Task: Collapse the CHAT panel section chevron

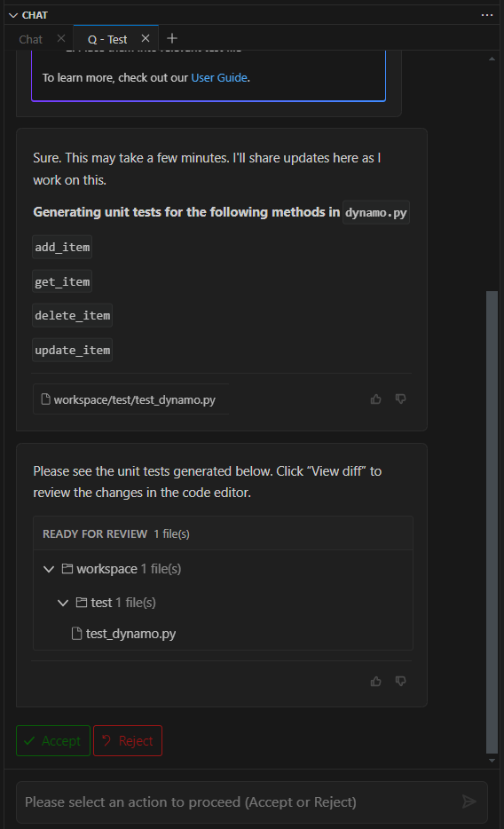Action: (13, 15)
